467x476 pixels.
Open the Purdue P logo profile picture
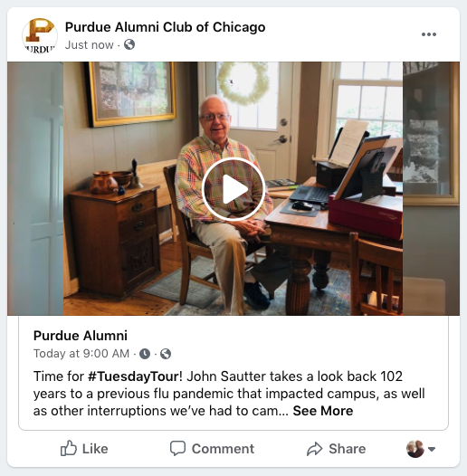click(40, 36)
